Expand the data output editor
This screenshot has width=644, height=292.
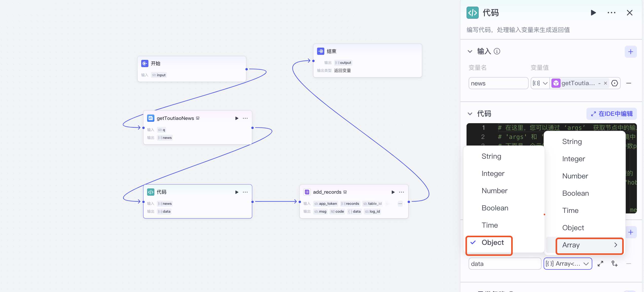(600, 264)
